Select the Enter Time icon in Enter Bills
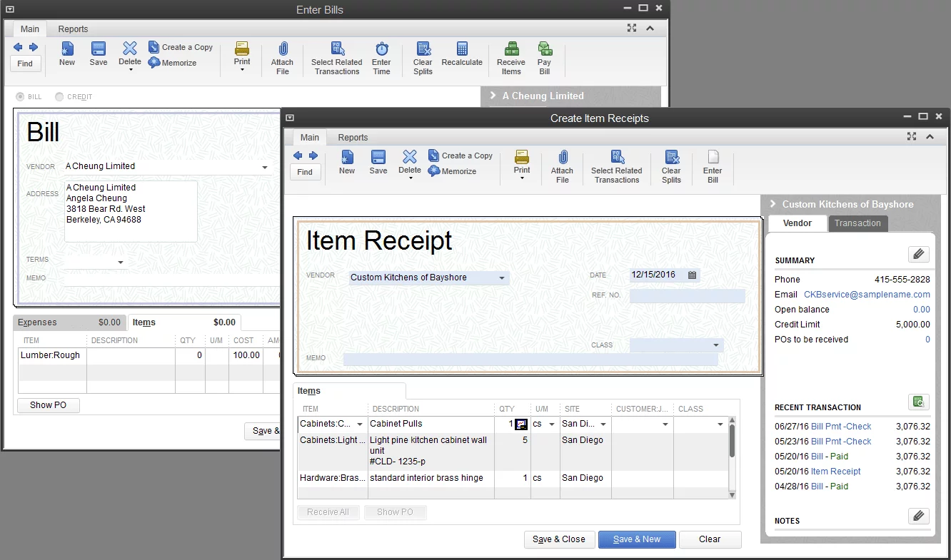The image size is (951, 560). 381,56
